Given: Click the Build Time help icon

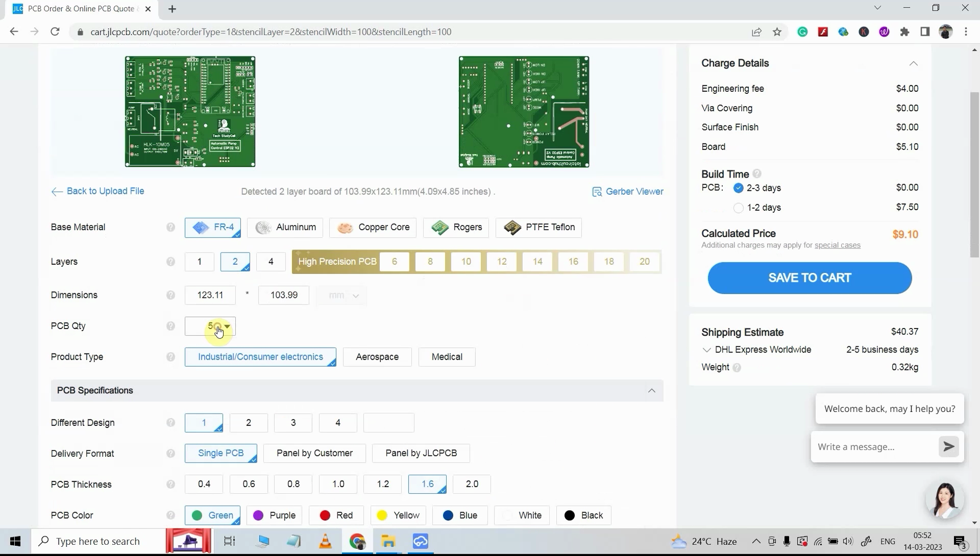Looking at the screenshot, I should coord(757,174).
